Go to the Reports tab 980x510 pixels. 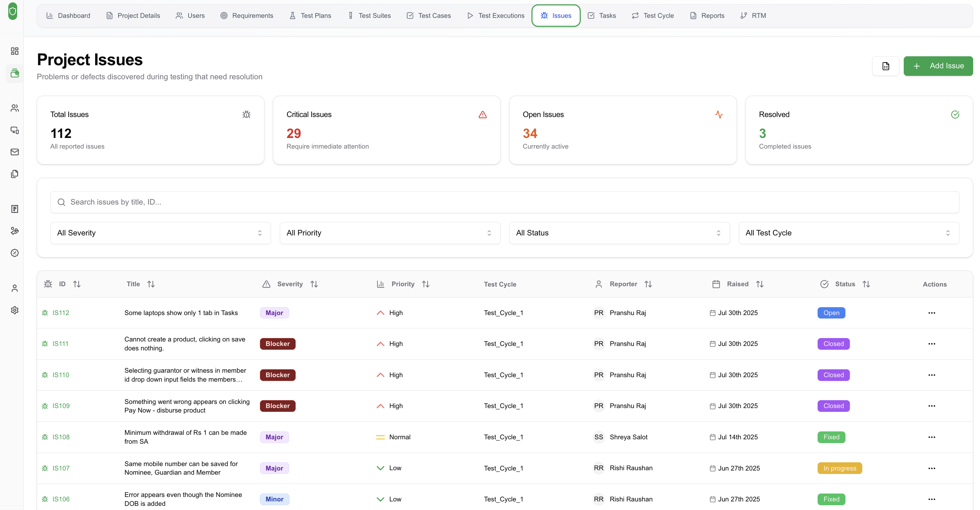707,15
